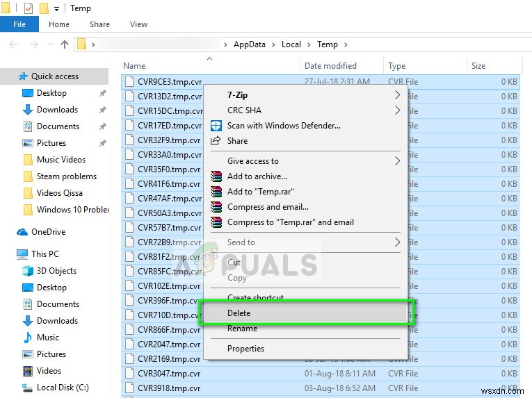Open the 7-Zip submenu
Screen dimensions: 532x398
(305, 95)
